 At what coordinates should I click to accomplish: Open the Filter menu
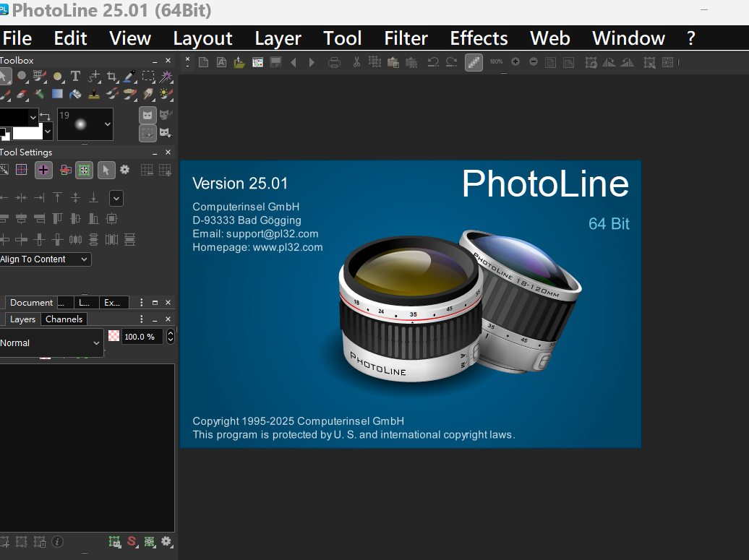point(406,38)
